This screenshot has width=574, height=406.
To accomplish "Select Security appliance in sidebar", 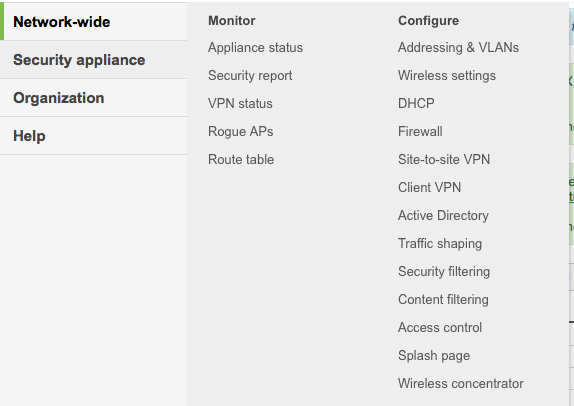I will [x=79, y=60].
